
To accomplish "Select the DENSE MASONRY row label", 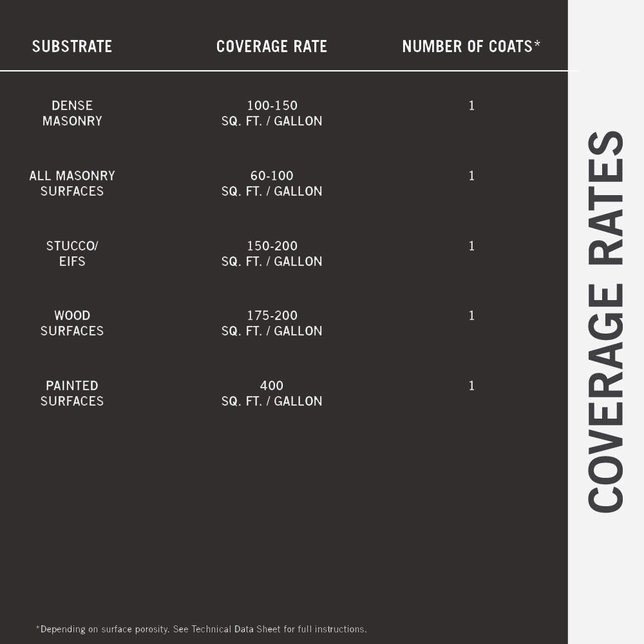I will (72, 113).
